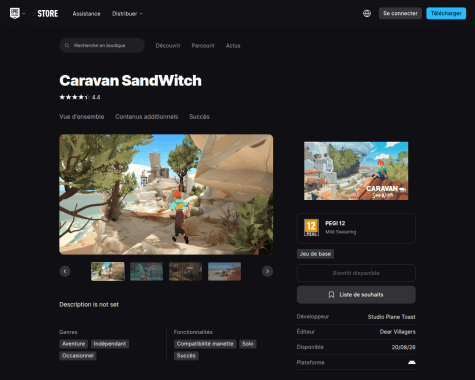The height and width of the screenshot is (380, 475).
Task: Click the Caravan SandWitch cover art
Action: click(356, 171)
